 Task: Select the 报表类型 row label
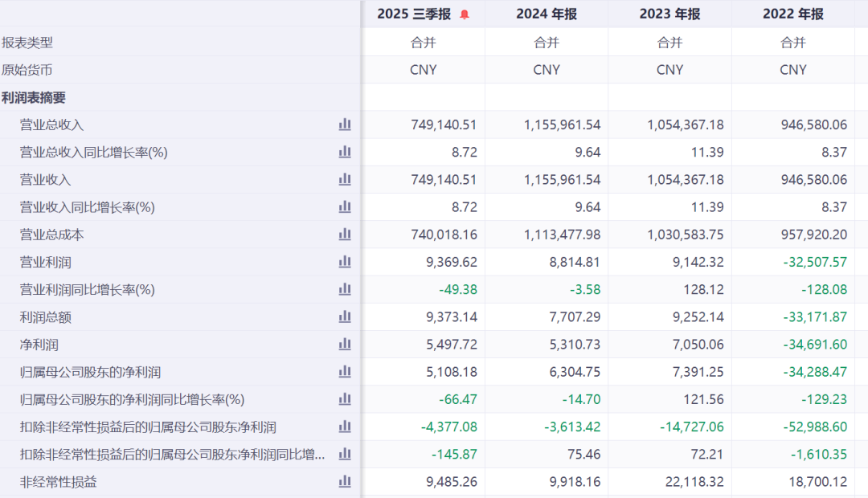pyautogui.click(x=27, y=43)
